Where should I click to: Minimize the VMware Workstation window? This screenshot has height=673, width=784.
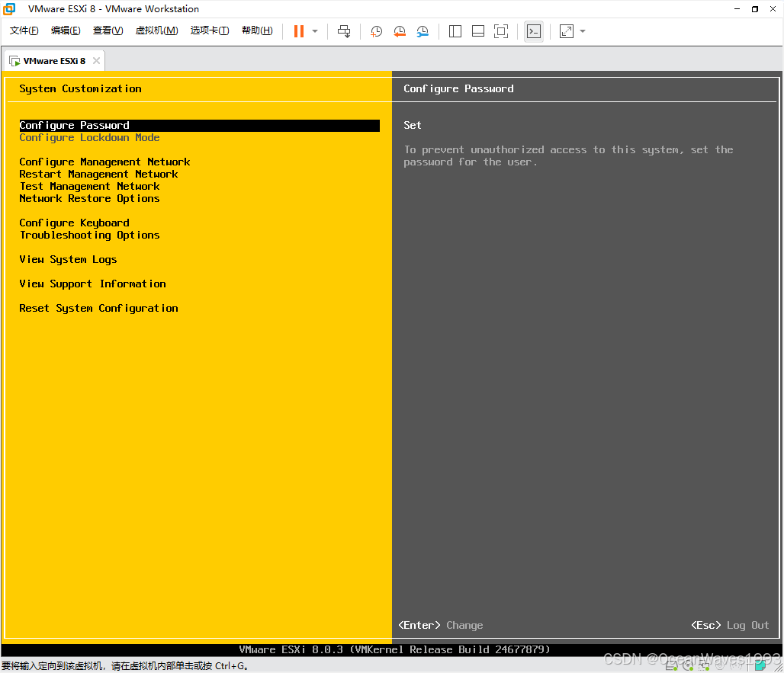click(737, 9)
